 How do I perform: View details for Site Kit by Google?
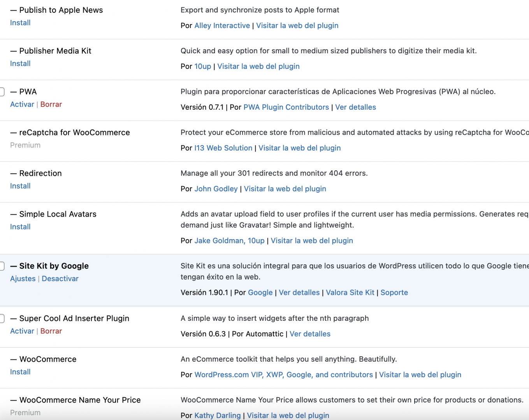tap(299, 292)
